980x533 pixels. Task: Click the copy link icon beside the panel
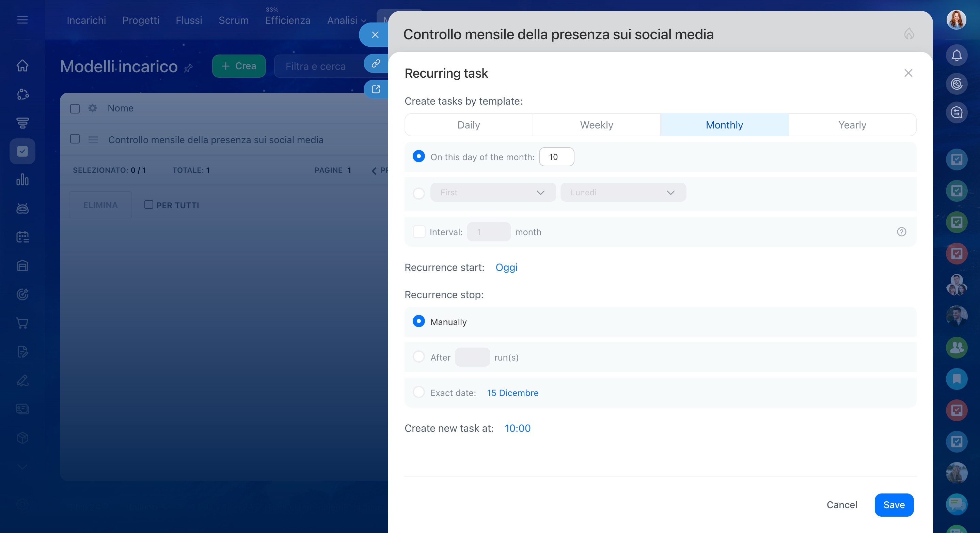[x=376, y=63]
